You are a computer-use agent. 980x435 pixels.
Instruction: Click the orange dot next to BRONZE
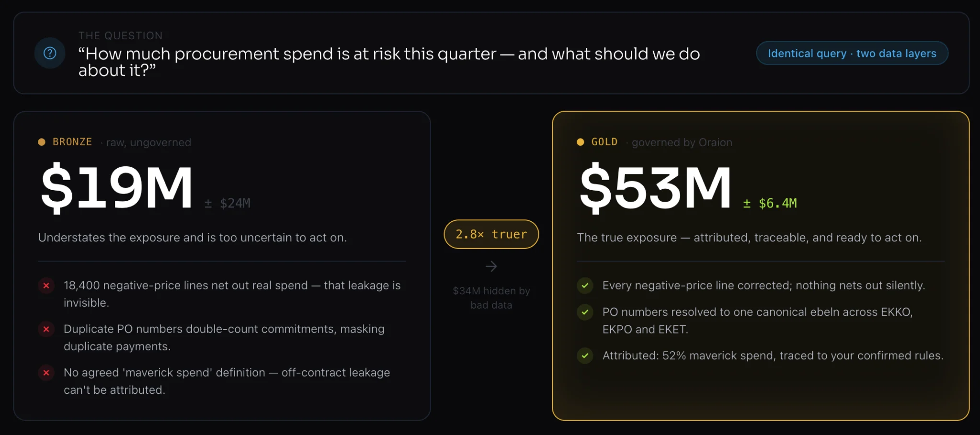click(42, 142)
